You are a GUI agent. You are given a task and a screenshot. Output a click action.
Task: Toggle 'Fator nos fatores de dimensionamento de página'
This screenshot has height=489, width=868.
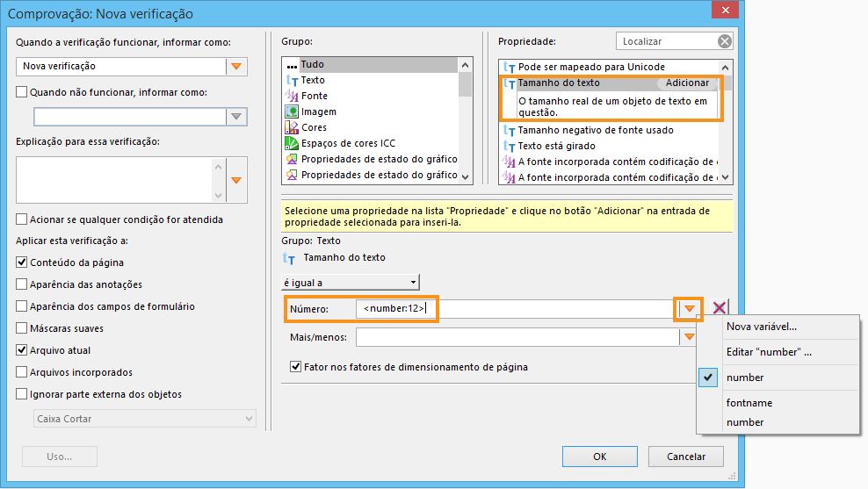pyautogui.click(x=295, y=366)
